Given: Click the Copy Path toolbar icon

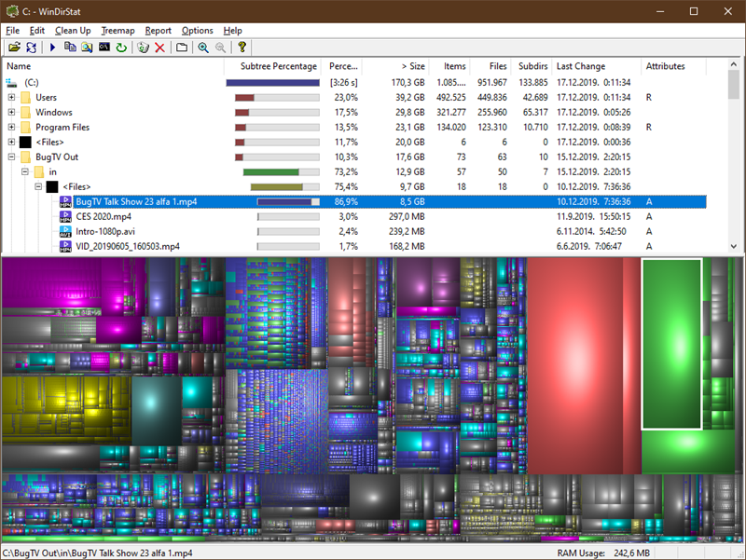Looking at the screenshot, I should coord(71,48).
